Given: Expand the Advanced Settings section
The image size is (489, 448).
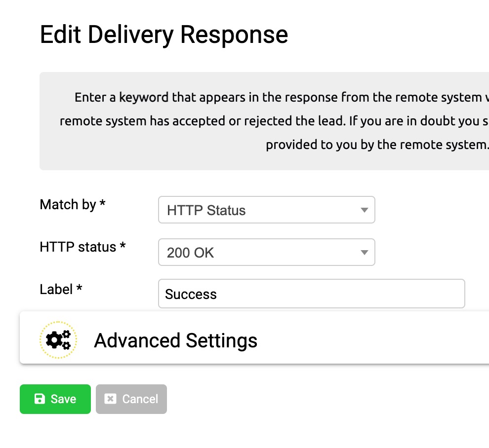Looking at the screenshot, I should (x=175, y=340).
